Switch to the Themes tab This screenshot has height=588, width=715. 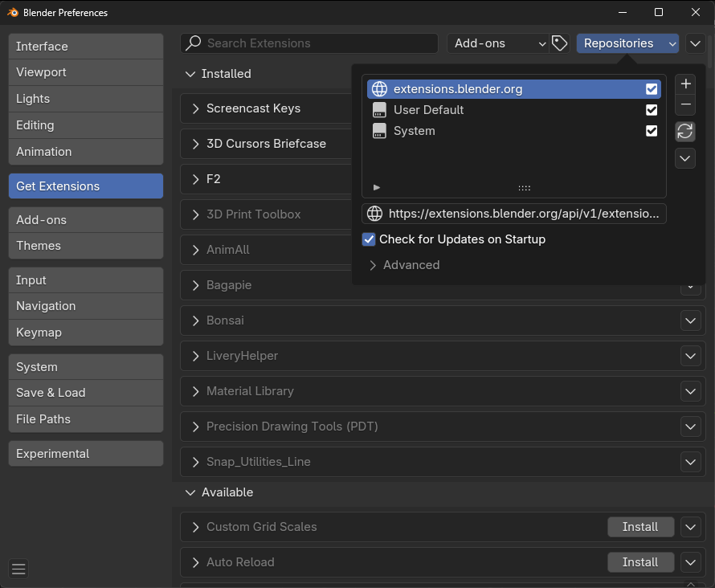pyautogui.click(x=86, y=246)
